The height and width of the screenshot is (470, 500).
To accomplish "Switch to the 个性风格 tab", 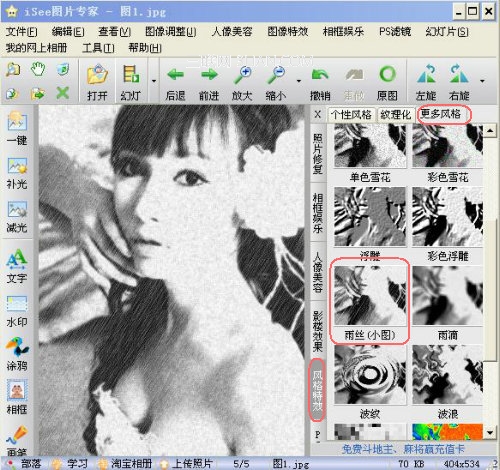I will click(x=351, y=115).
